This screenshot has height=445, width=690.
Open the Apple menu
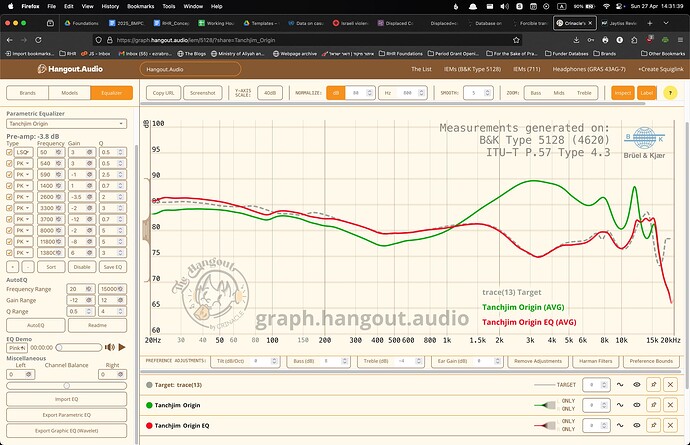click(x=11, y=6)
